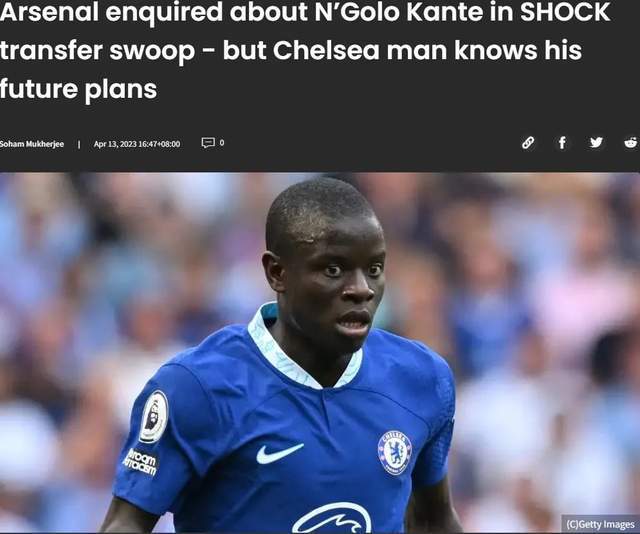Click 'Chelsea man' in the headline
640x534 pixels.
pyautogui.click(x=360, y=51)
